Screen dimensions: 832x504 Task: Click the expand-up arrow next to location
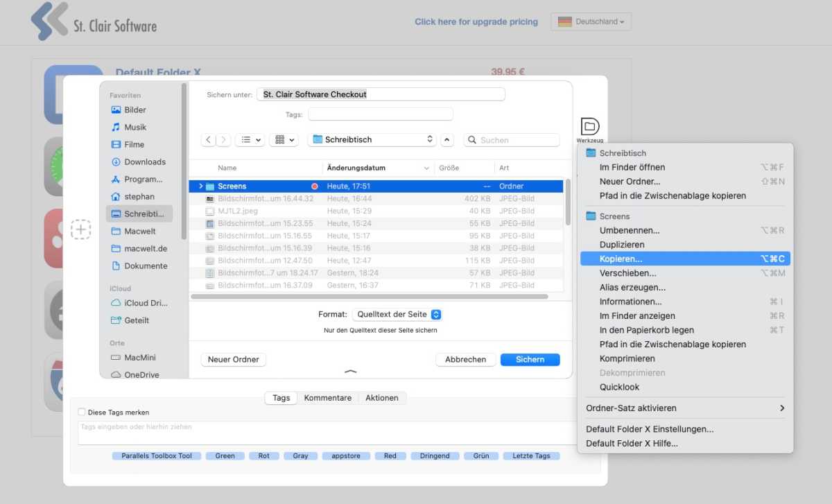point(447,139)
